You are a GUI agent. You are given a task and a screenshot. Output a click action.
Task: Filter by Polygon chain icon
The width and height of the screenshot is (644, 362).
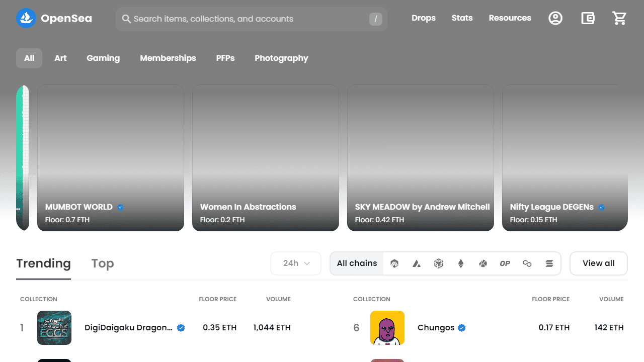527,263
